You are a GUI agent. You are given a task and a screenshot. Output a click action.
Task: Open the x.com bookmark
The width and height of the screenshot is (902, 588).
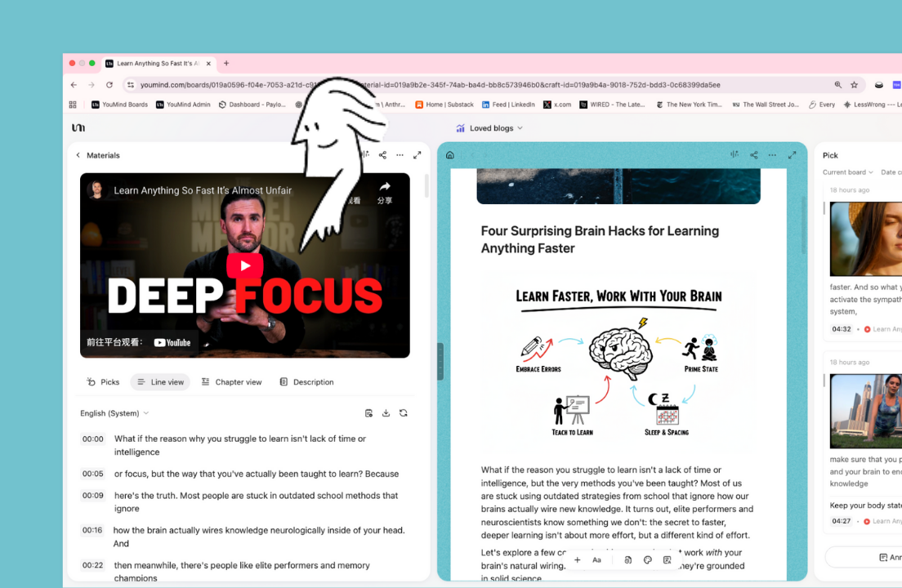tap(557, 105)
